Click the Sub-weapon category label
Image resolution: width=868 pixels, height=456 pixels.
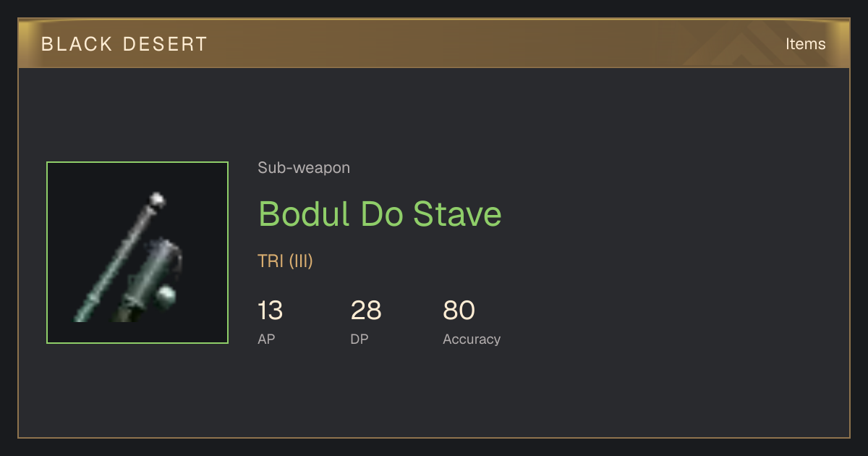click(304, 168)
